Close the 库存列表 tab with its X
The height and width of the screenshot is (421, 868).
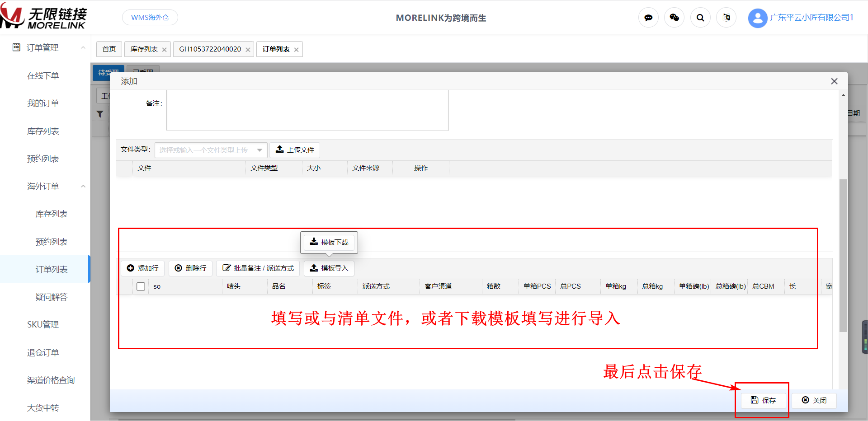164,50
